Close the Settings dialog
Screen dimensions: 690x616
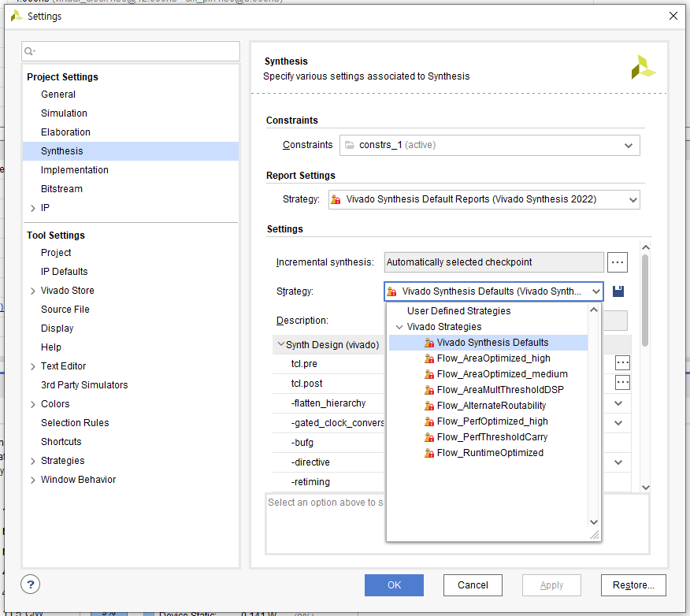(x=673, y=16)
